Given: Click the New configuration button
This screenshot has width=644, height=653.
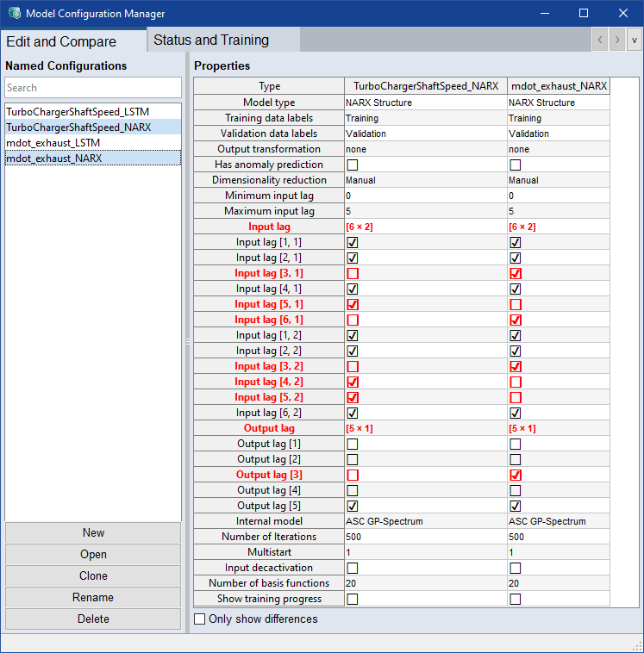Looking at the screenshot, I should point(93,533).
